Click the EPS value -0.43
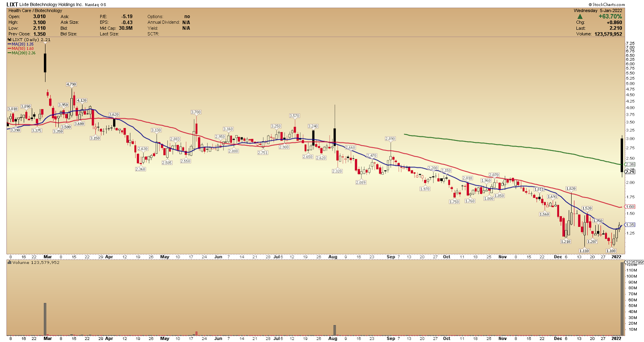This screenshot has height=342, width=644. [x=127, y=23]
